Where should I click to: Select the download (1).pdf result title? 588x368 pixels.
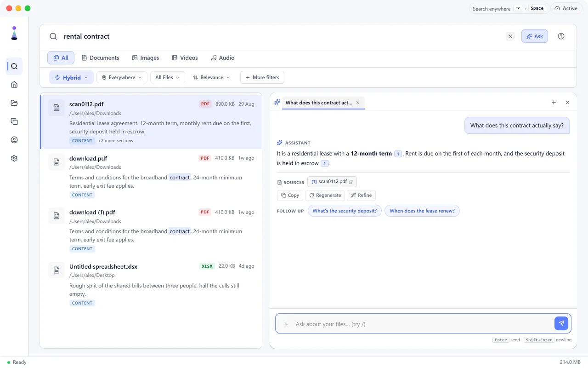pyautogui.click(x=92, y=213)
